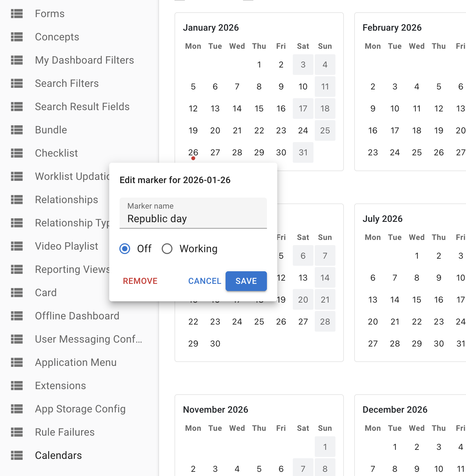Click July 1 2026 date
This screenshot has width=466, height=476.
coord(417,256)
